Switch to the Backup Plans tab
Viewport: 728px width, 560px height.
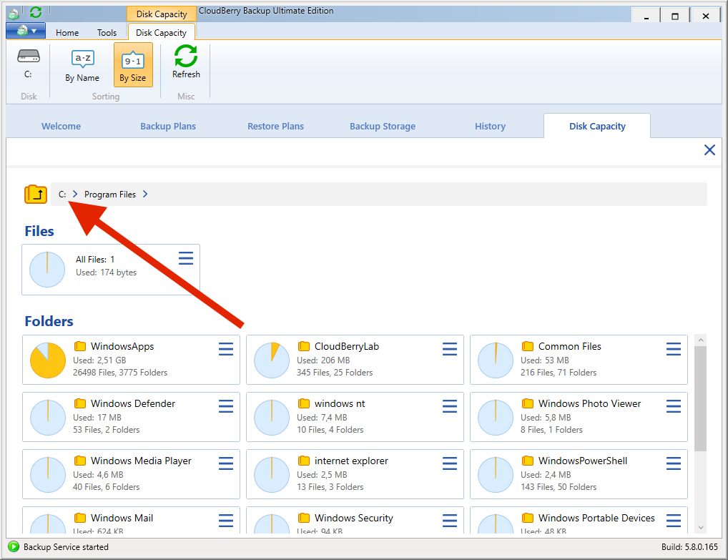click(x=168, y=127)
